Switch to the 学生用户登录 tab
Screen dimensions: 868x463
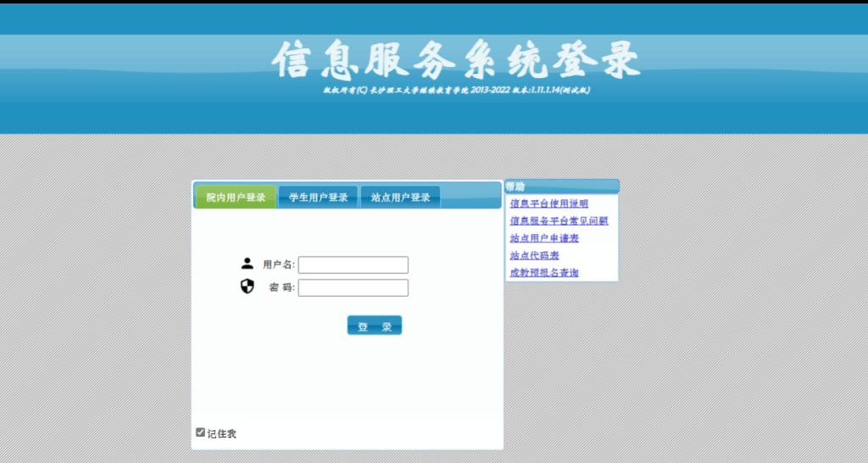tap(318, 198)
